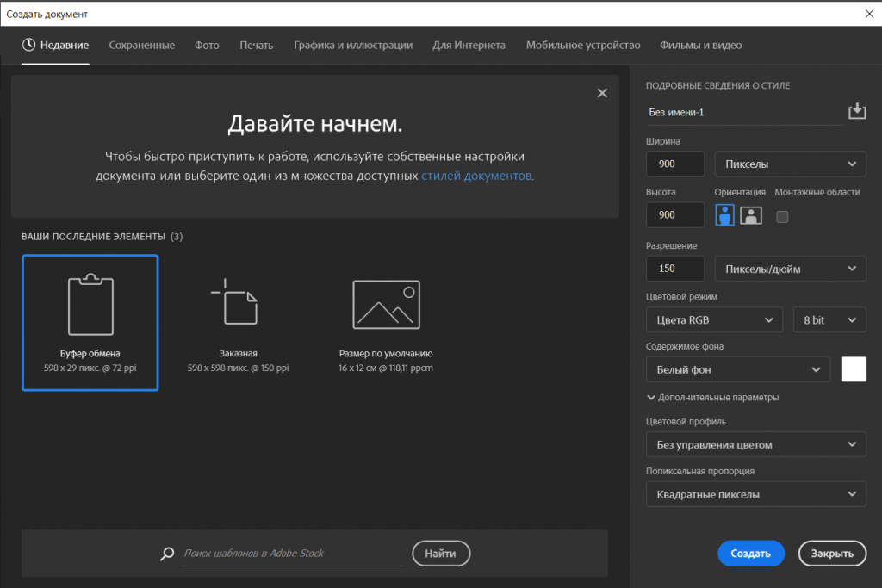Viewport: 882px width, 588px height.
Task: Switch to the Мобильное устройство tab
Action: (583, 45)
